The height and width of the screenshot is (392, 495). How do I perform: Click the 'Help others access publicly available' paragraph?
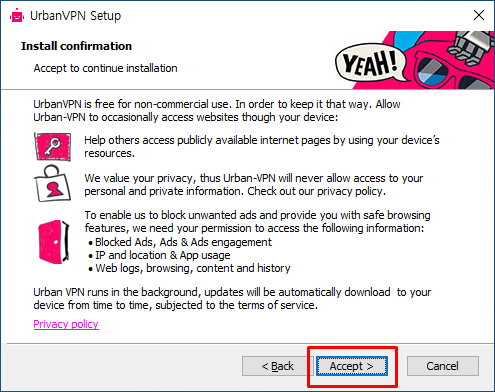[x=262, y=147]
